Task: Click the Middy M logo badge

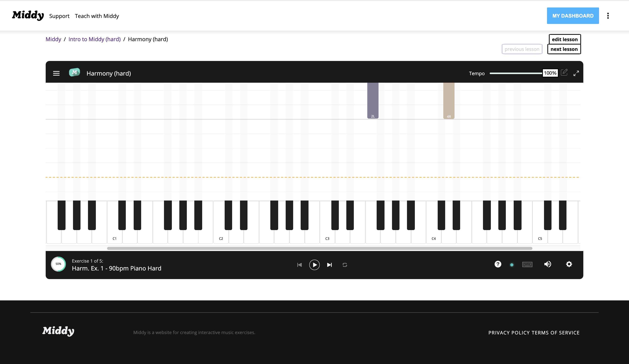Action: coord(74,72)
